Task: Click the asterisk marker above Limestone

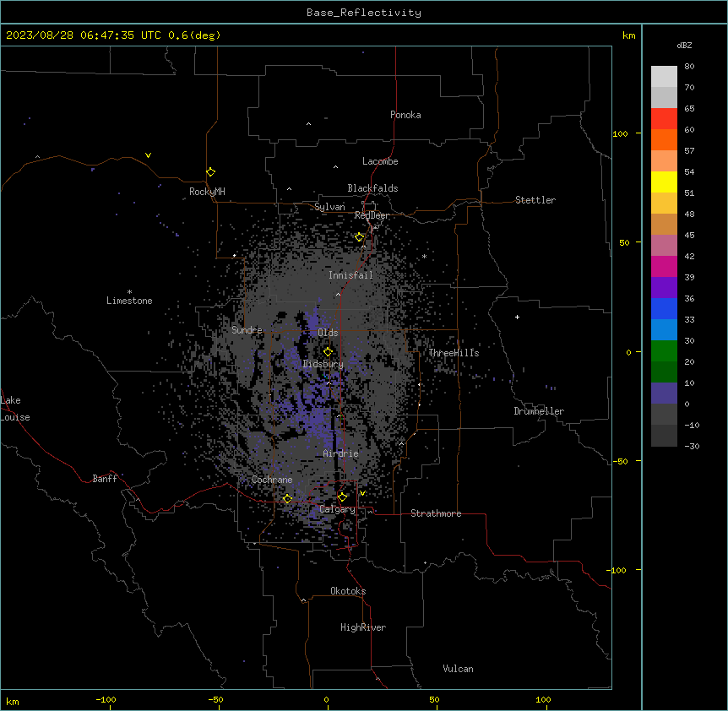Action: (x=129, y=292)
